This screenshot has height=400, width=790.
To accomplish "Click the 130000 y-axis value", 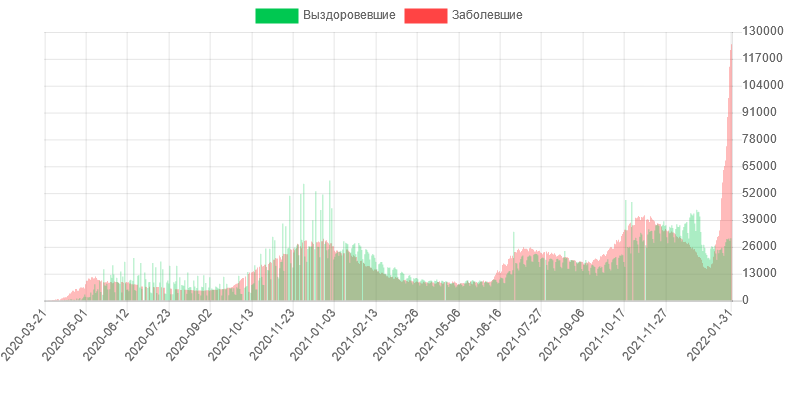I will click(763, 31).
